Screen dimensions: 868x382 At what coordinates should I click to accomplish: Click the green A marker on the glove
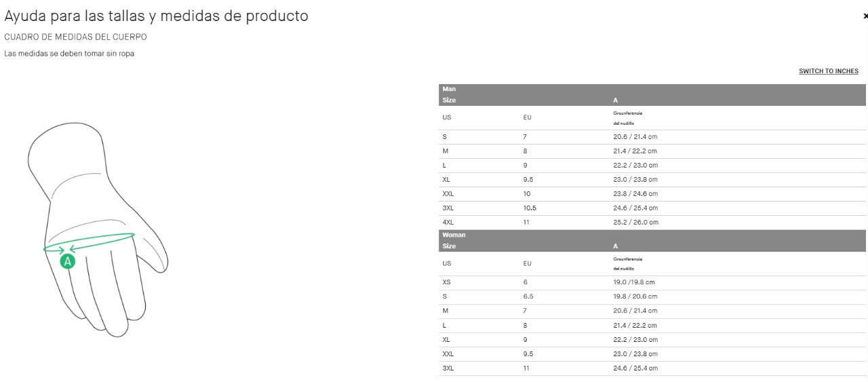pyautogui.click(x=68, y=261)
